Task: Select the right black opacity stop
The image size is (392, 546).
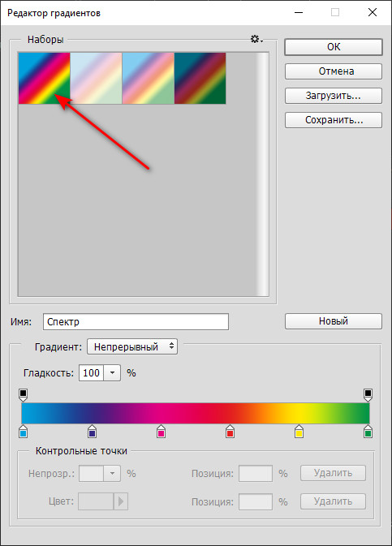Action: (x=368, y=395)
